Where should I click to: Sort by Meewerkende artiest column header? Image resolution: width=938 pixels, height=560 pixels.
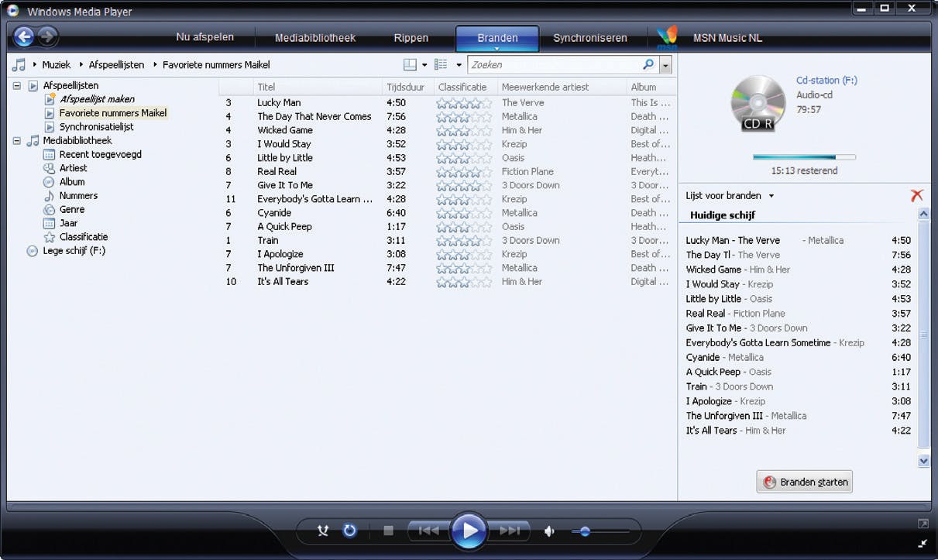(562, 87)
